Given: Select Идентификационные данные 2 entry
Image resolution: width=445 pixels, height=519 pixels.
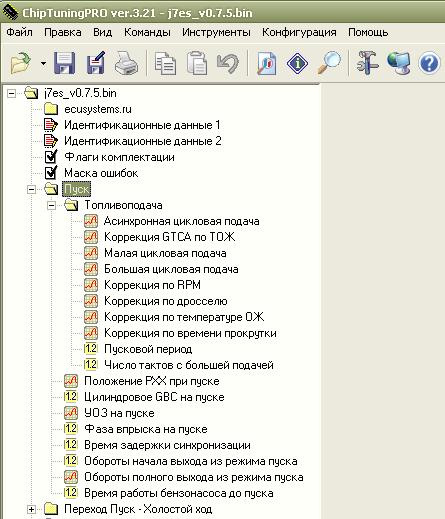Looking at the screenshot, I should tap(143, 141).
